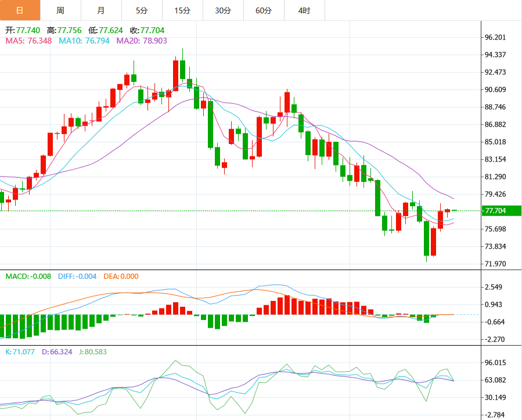This screenshot has width=522, height=420.
Task: Switch to the 5分 interval tab
Action: tap(142, 10)
